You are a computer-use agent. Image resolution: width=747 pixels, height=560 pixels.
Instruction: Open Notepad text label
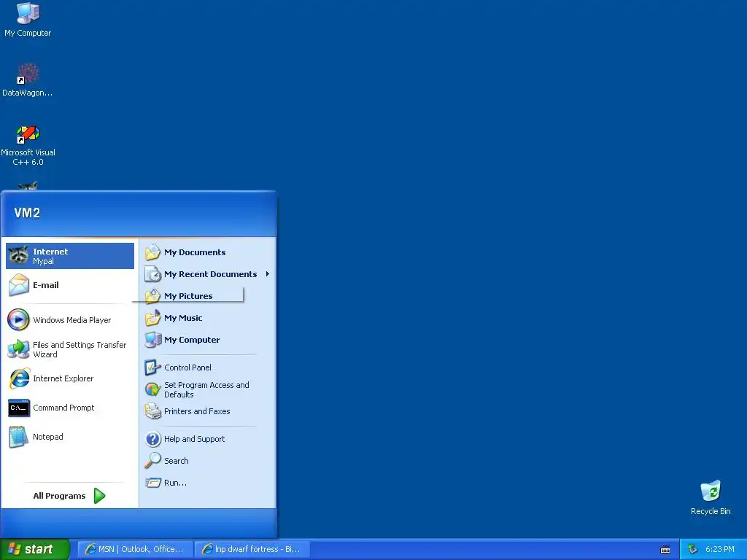47,437
